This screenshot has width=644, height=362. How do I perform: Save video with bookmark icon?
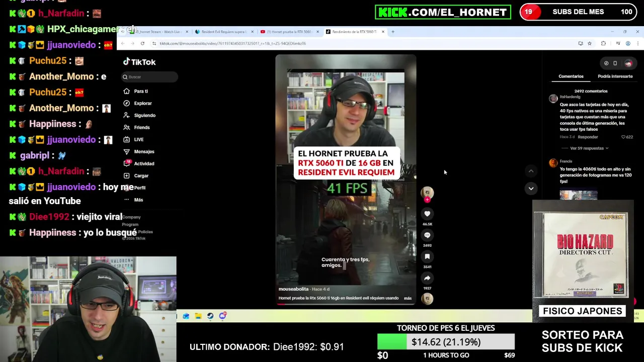pyautogui.click(x=427, y=256)
